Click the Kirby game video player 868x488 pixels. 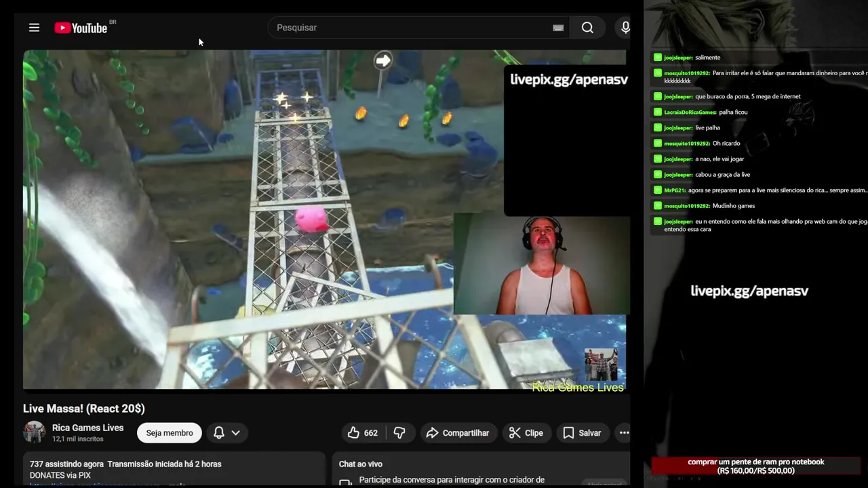point(324,220)
